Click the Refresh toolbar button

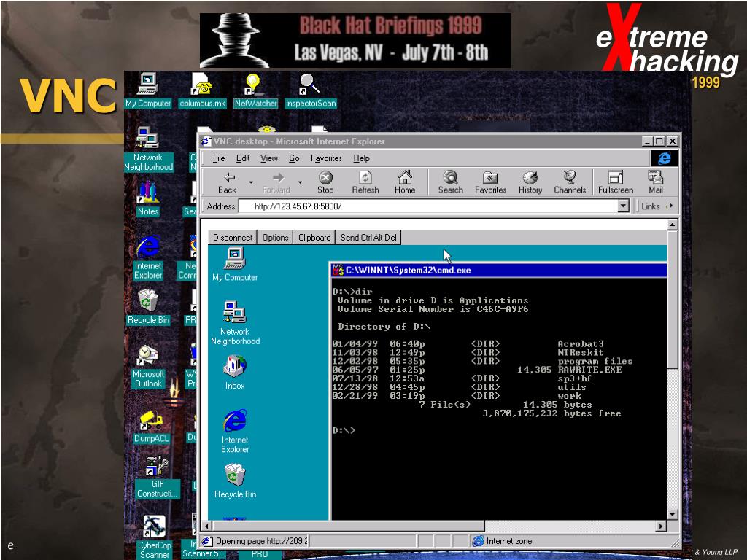tap(365, 182)
